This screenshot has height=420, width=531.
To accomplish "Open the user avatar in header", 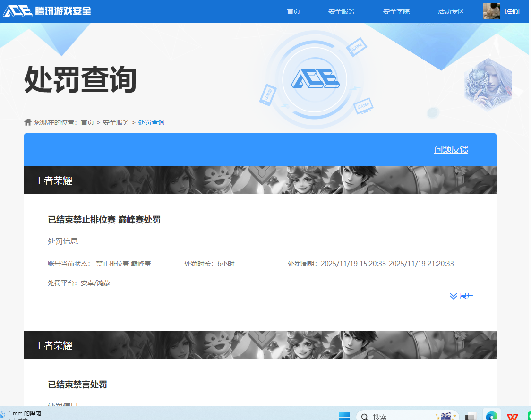I will click(x=491, y=11).
